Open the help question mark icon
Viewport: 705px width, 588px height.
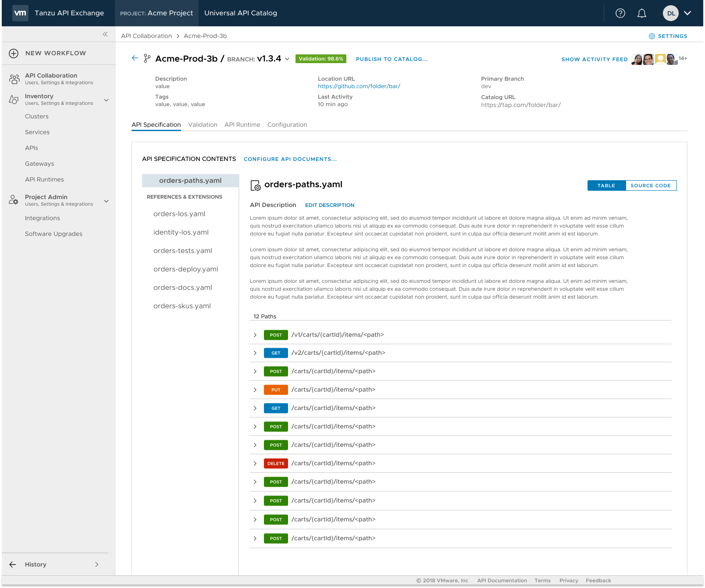(620, 13)
